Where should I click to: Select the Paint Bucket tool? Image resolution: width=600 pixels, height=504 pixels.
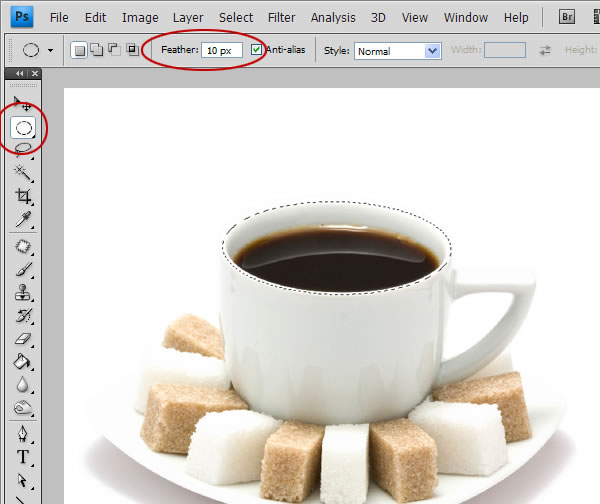[23, 362]
